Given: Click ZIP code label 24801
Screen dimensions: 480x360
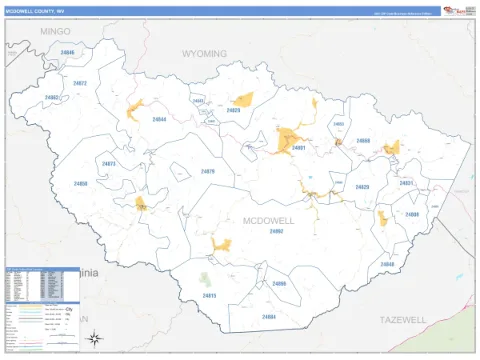Looking at the screenshot, I should tap(299, 148).
